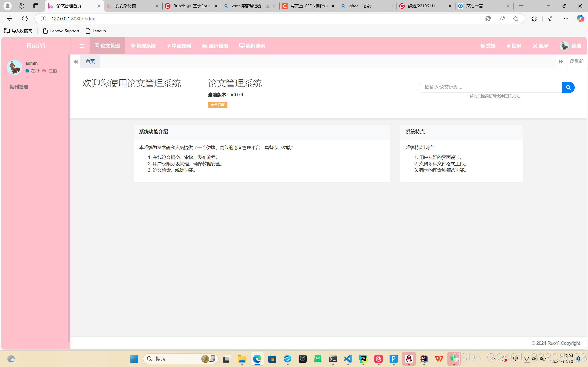Toggle the sidebar hamburger menu icon
This screenshot has height=367, width=588.
(82, 46)
